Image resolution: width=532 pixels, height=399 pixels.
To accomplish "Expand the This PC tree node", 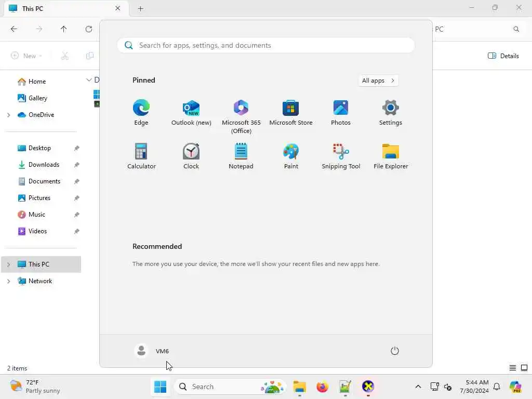I will pyautogui.click(x=9, y=264).
